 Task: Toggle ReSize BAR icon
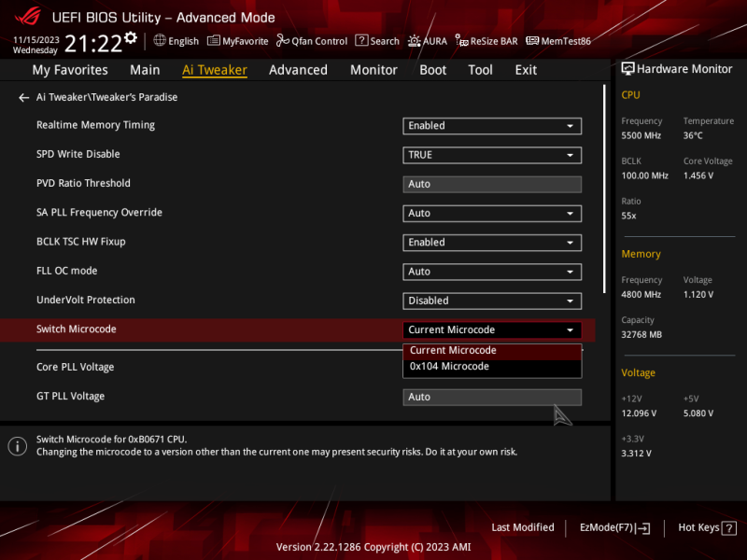click(461, 41)
